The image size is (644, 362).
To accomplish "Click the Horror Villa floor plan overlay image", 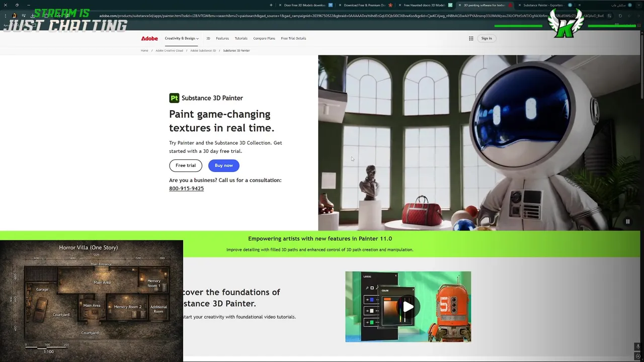I will click(x=92, y=301).
